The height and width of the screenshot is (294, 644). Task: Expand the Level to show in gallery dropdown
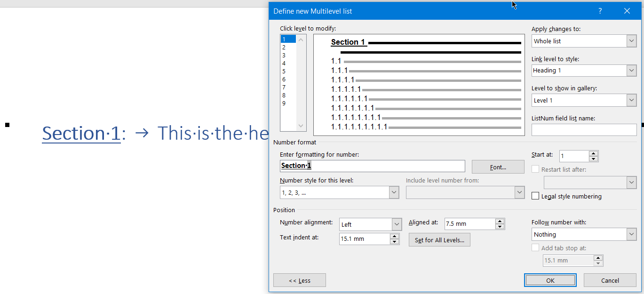point(632,100)
